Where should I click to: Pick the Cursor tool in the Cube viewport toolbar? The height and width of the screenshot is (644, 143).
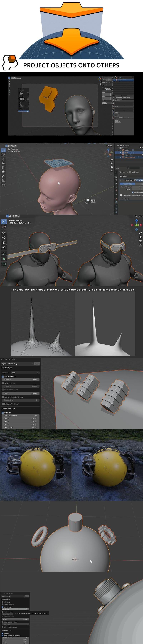tap(4, 227)
